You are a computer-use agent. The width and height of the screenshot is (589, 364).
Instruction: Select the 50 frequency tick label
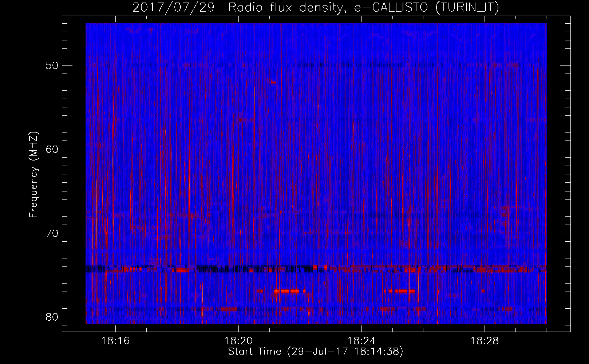click(52, 66)
